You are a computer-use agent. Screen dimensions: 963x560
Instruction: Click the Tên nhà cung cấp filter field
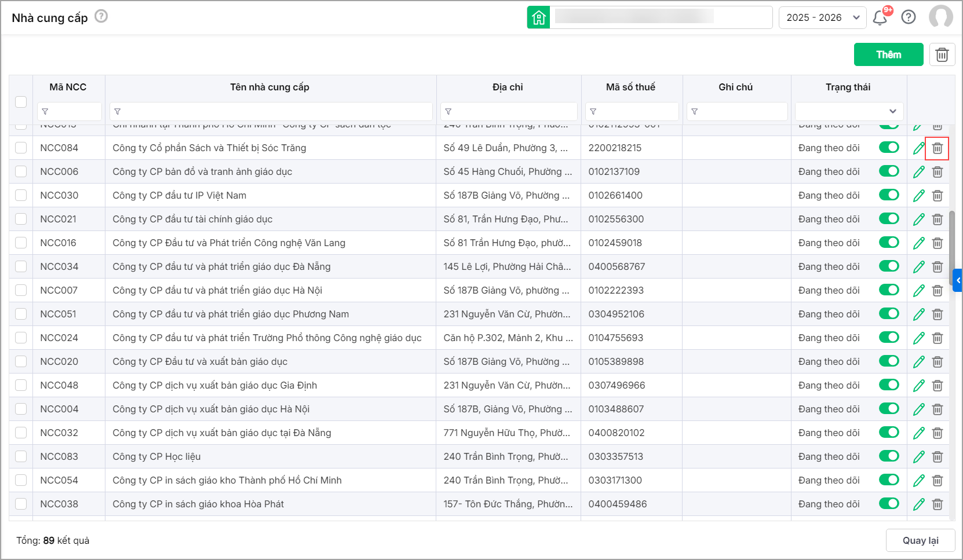[271, 111]
